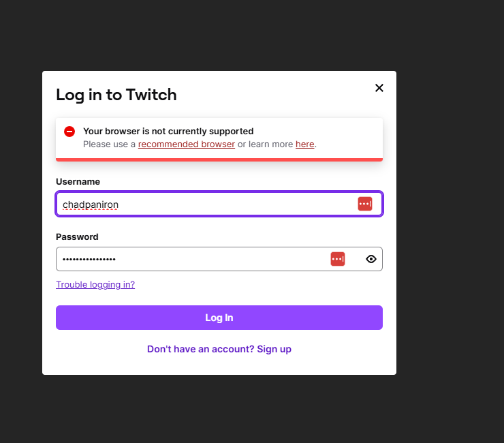Click the red error icon in browser warning

[x=69, y=132]
